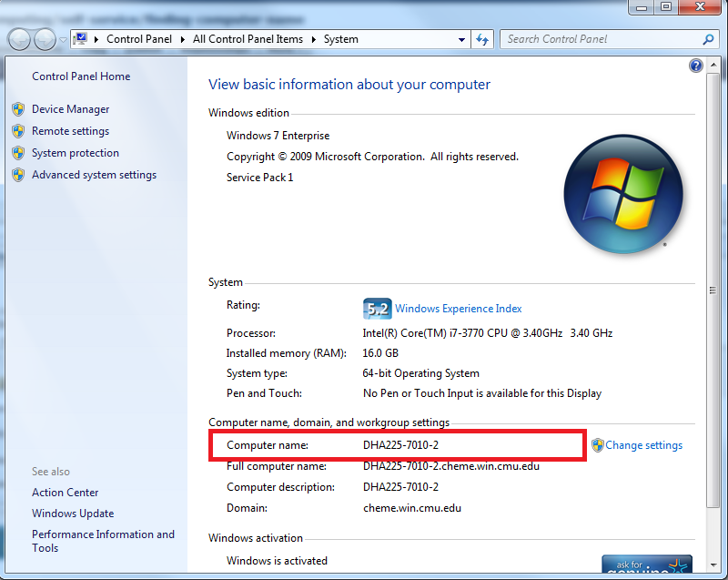Open Control Panel Home
The width and height of the screenshot is (728, 580).
click(81, 76)
